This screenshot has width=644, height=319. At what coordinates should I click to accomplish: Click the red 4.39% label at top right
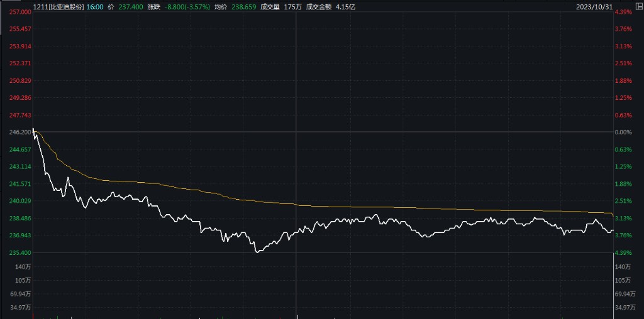tap(622, 12)
